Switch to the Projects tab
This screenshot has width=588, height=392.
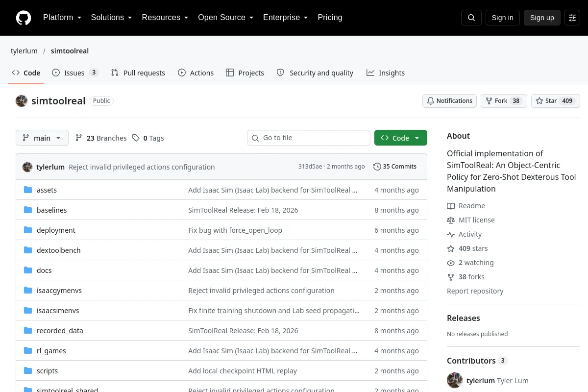coord(245,73)
